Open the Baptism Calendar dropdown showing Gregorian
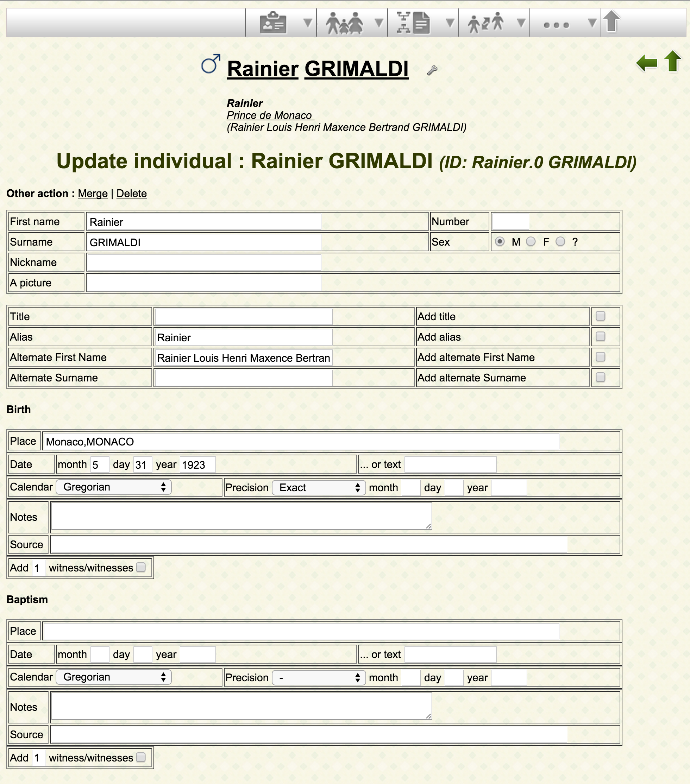This screenshot has height=784, width=690. coord(114,677)
